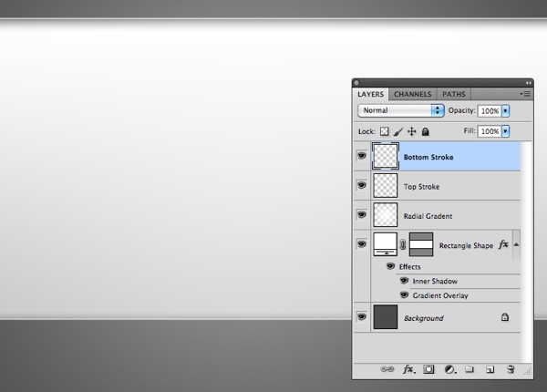Viewport: 547px width, 392px height.
Task: Click the delete layer trash icon
Action: point(511,369)
